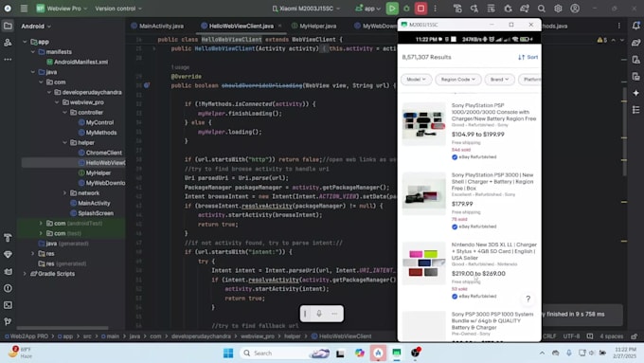
Task: Stop the running app with red button
Action: 420,9
